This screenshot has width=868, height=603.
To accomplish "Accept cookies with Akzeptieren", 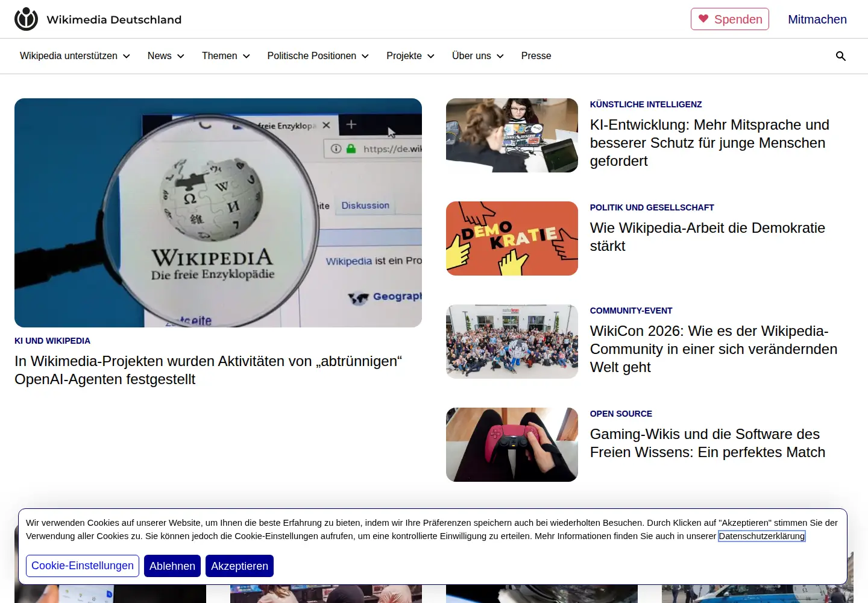I will (x=239, y=566).
